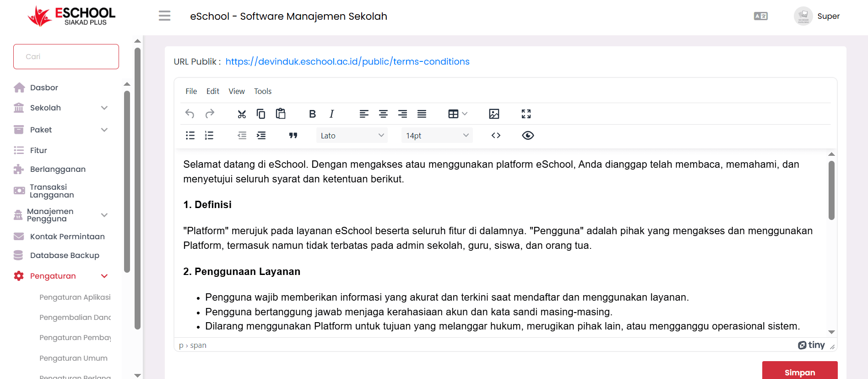This screenshot has height=379, width=868.
Task: Open Pengaturan Pembayaran submenu item
Action: click(75, 337)
